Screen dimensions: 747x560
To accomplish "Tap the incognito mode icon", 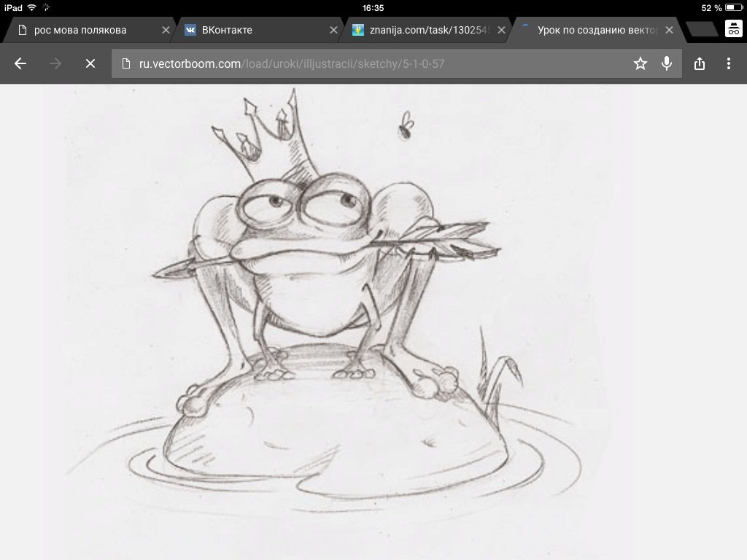I will tap(733, 29).
